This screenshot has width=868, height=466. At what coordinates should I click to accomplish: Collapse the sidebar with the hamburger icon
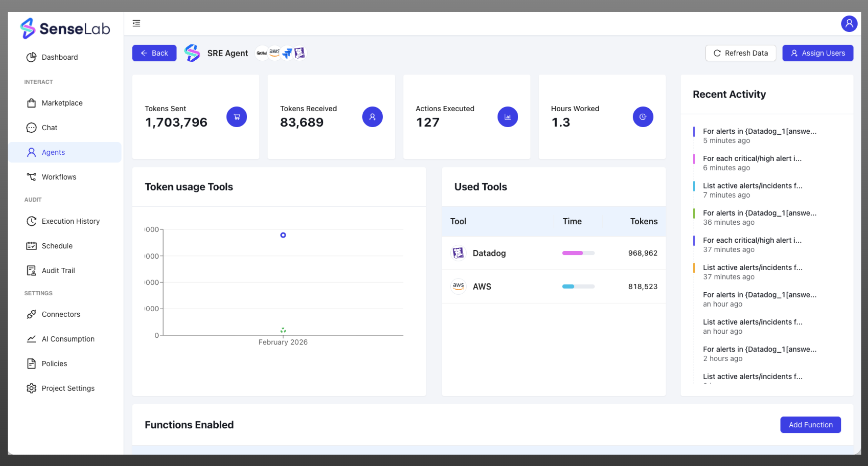click(x=136, y=23)
